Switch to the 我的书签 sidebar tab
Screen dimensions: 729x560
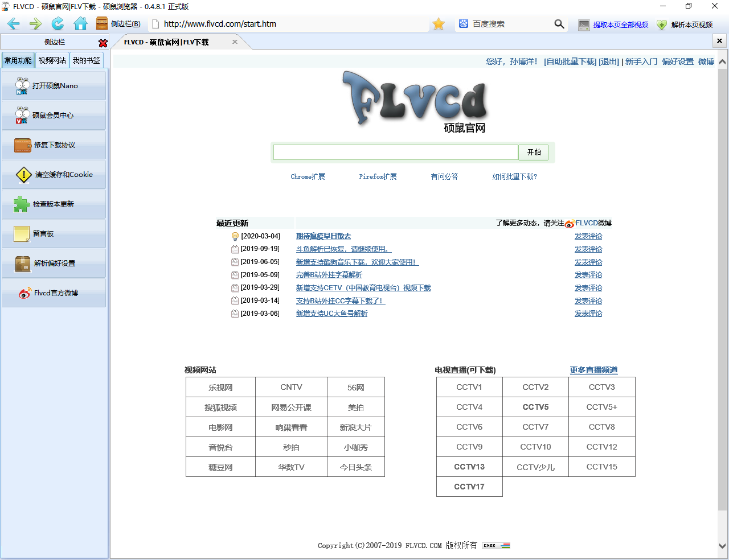pos(86,60)
